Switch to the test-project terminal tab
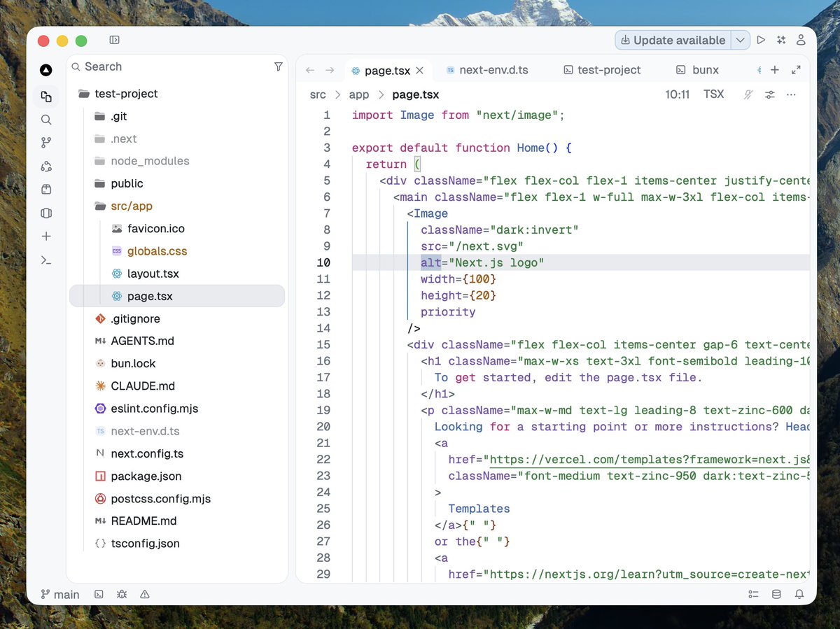This screenshot has height=629, width=840. [x=602, y=70]
